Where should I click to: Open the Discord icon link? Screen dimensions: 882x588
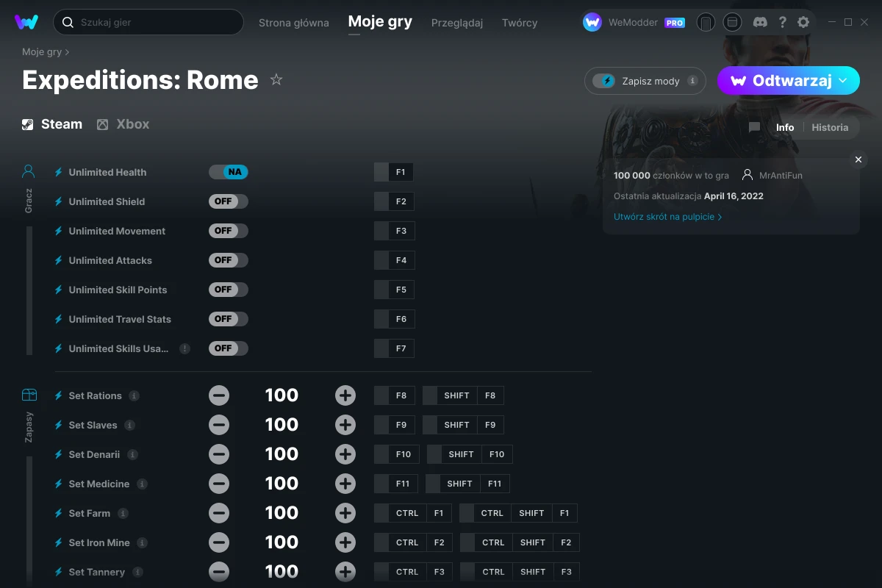point(759,22)
